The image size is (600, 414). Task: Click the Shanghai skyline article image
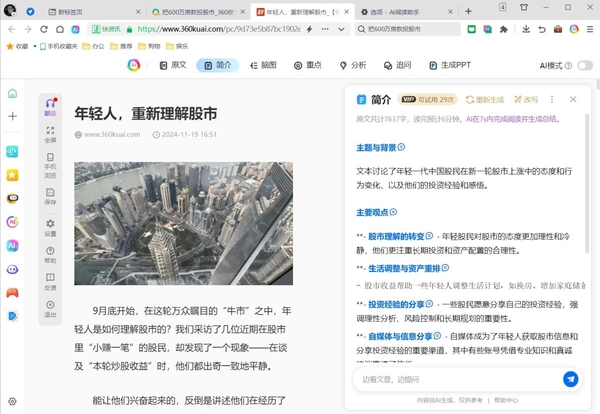[184, 223]
